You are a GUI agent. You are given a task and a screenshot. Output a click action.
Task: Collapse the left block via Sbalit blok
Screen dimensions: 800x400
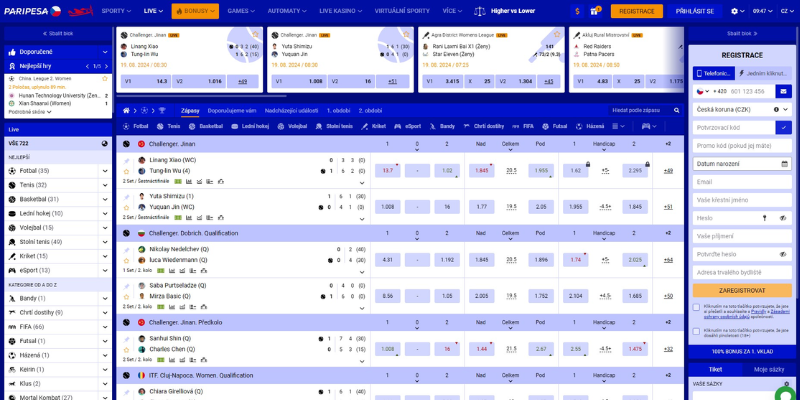coord(58,33)
